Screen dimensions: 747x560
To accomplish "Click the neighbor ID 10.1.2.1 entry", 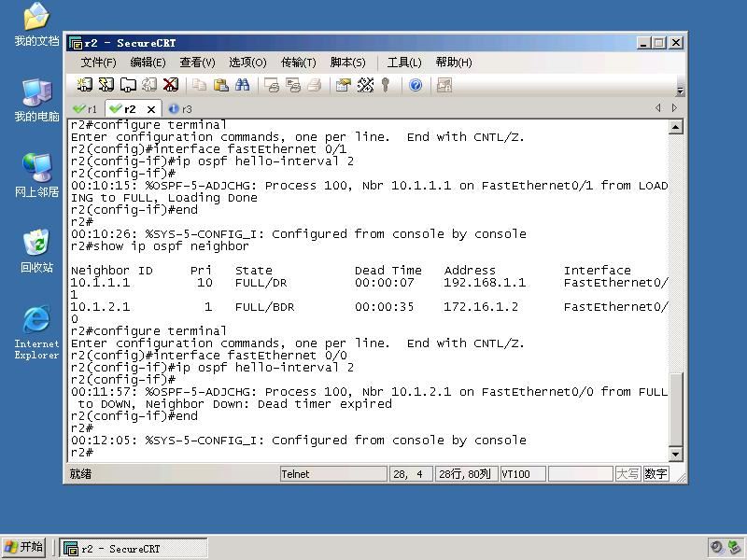I will point(101,307).
